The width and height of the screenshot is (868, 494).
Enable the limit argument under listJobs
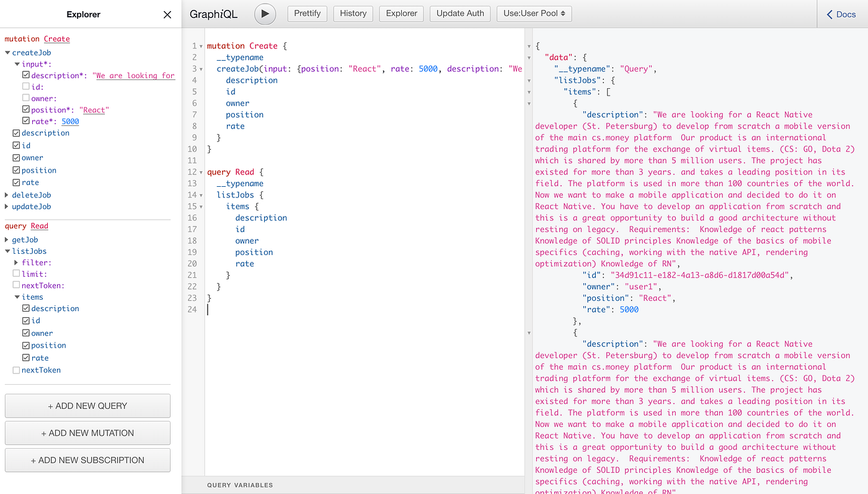(x=16, y=274)
